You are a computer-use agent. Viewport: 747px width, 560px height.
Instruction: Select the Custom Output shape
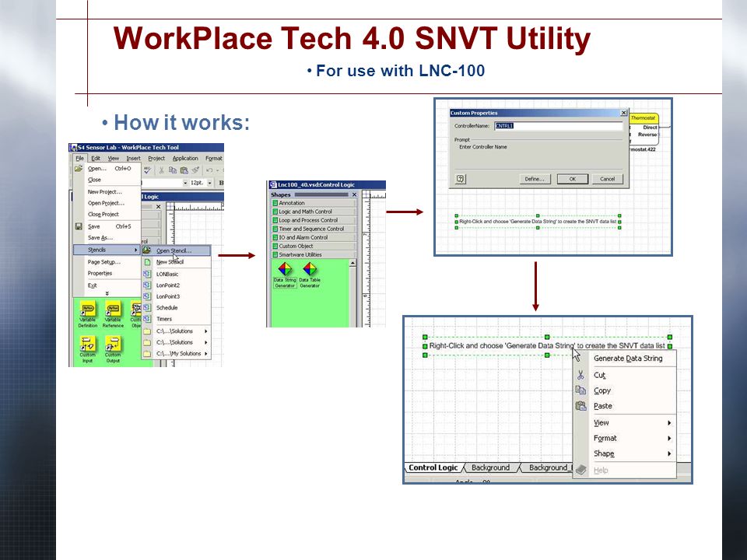coord(113,349)
